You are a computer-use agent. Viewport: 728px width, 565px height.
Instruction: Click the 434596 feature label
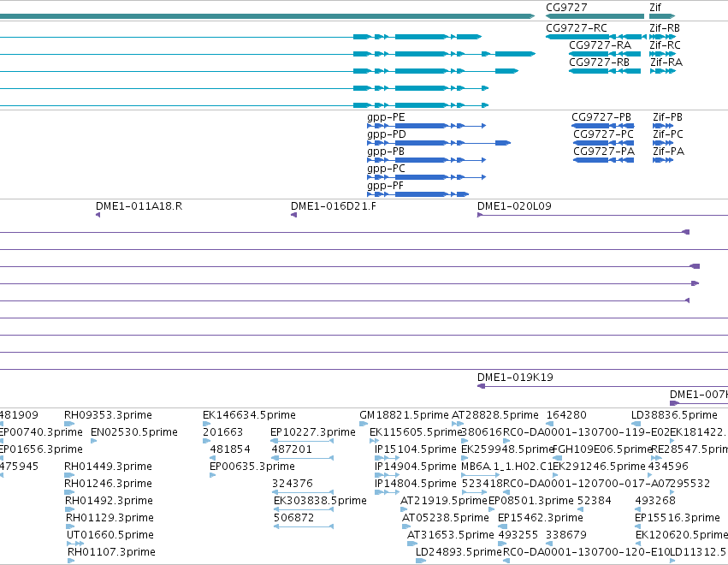[668, 467]
